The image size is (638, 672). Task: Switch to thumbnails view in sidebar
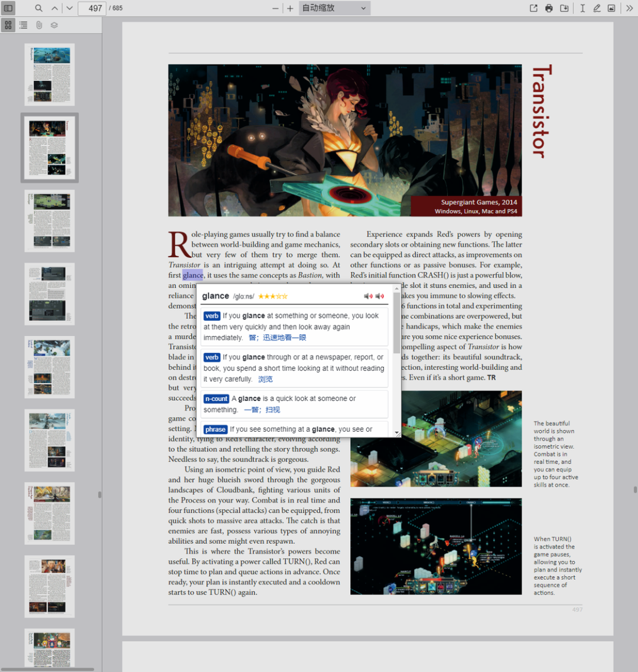click(x=8, y=25)
